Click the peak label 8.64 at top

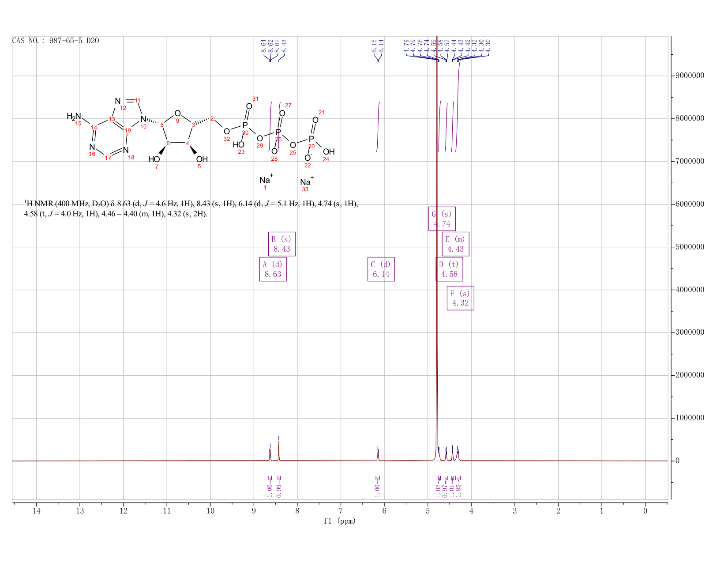263,45
